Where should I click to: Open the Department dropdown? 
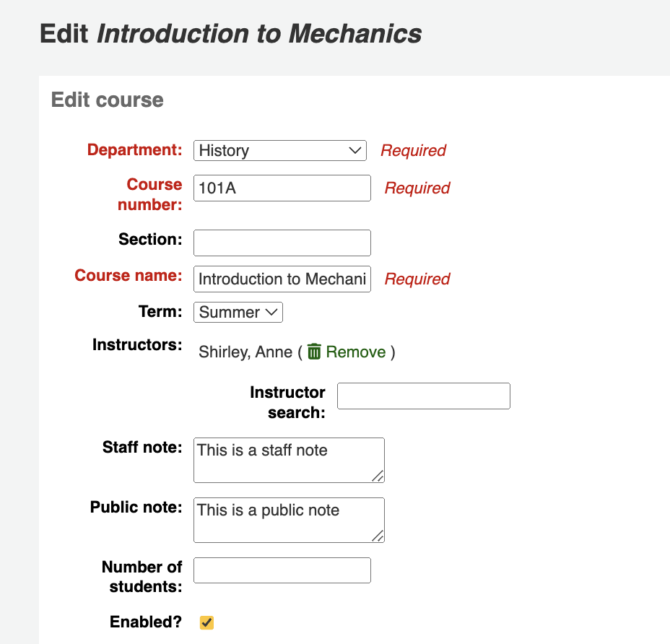280,151
